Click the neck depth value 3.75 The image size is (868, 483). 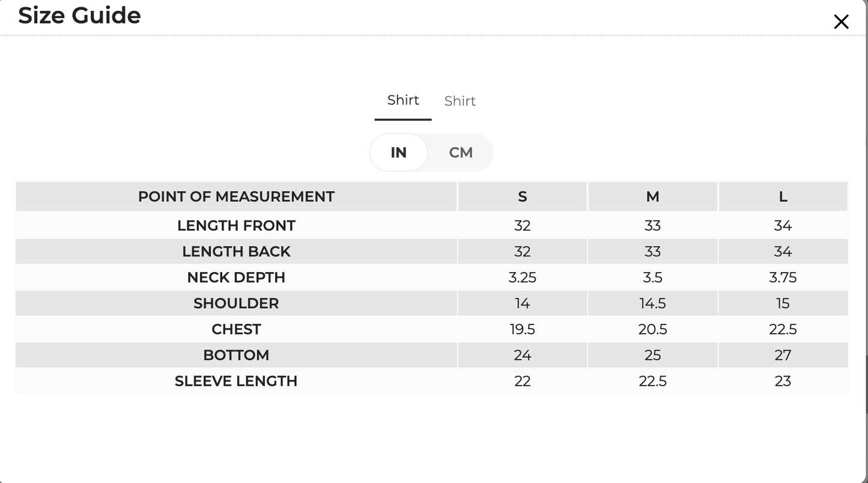click(x=783, y=277)
